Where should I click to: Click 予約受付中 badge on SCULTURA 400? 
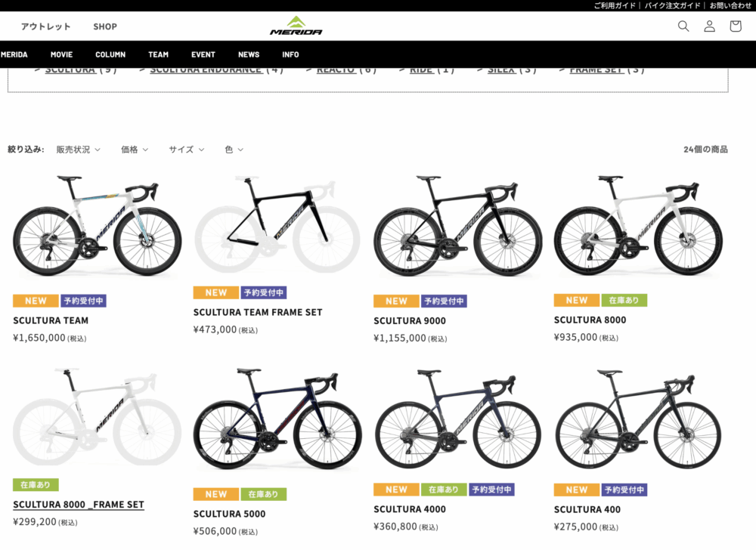pos(624,490)
